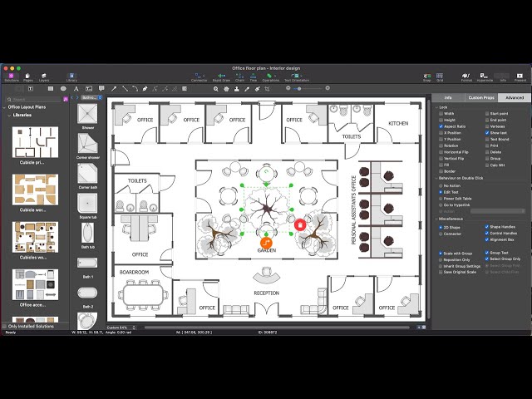Select the text A tool
This screenshot has height=399, width=532.
coord(76,89)
